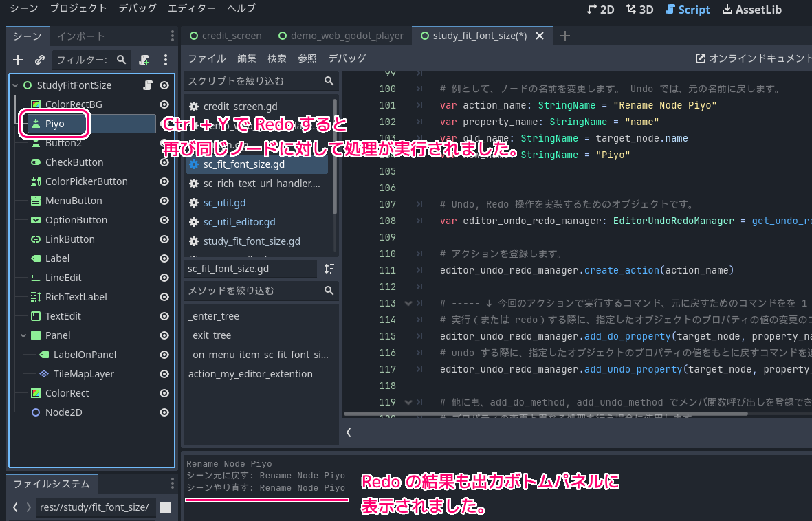Switch to credit_screen scene tab
Image resolution: width=812 pixels, height=521 pixels.
[x=226, y=36]
